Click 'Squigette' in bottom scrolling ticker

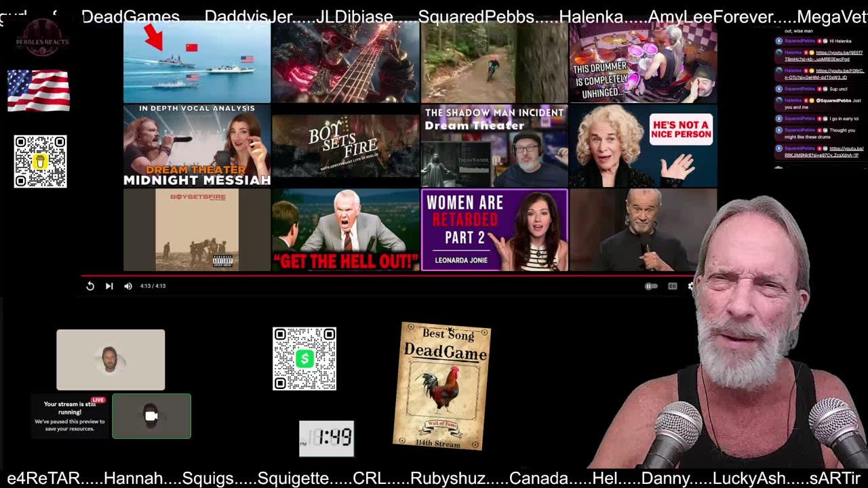click(292, 479)
